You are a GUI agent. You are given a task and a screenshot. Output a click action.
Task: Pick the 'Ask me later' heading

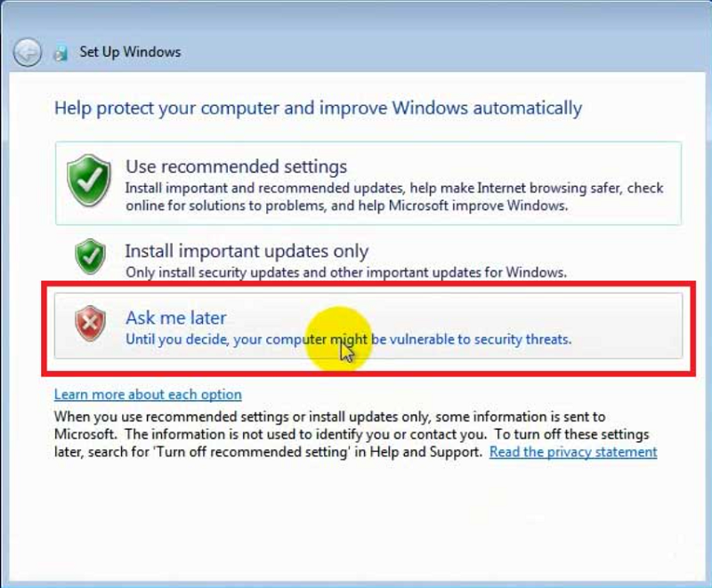click(x=175, y=318)
